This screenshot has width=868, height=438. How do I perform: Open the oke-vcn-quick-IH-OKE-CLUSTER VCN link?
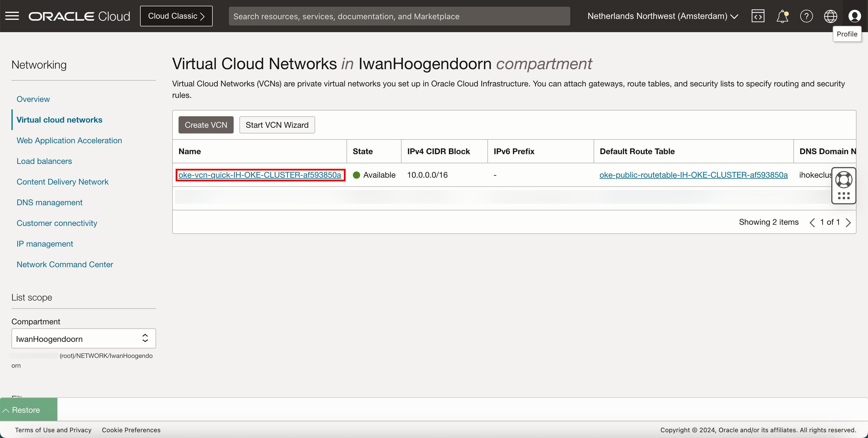259,175
